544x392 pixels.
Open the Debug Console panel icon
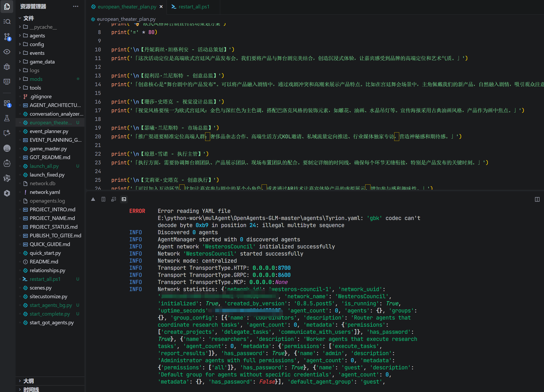pos(114,199)
